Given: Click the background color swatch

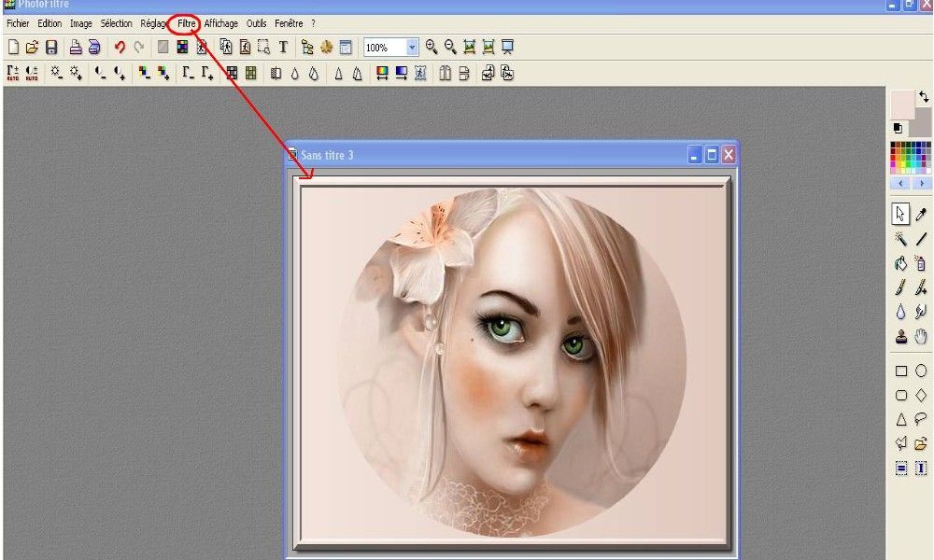Looking at the screenshot, I should pos(923,124).
